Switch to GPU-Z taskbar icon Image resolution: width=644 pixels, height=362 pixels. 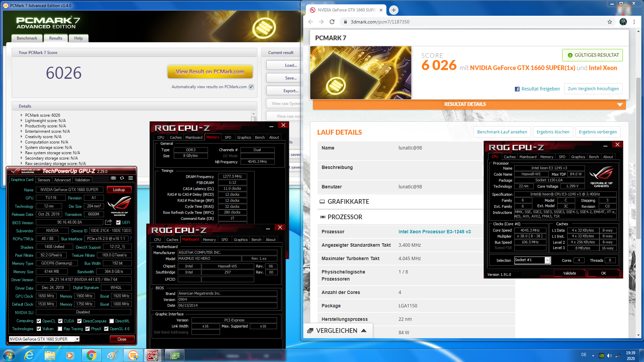click(x=175, y=355)
